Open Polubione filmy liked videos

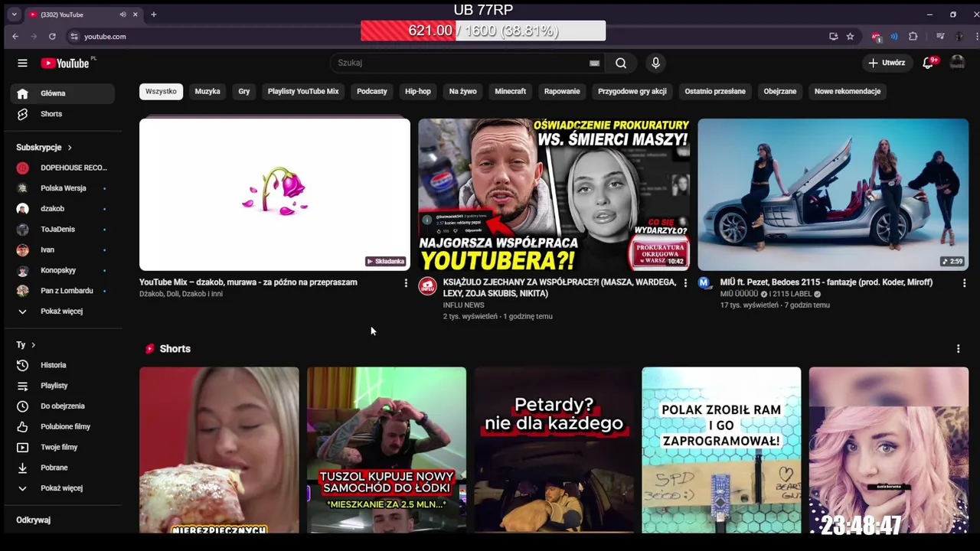pos(63,426)
